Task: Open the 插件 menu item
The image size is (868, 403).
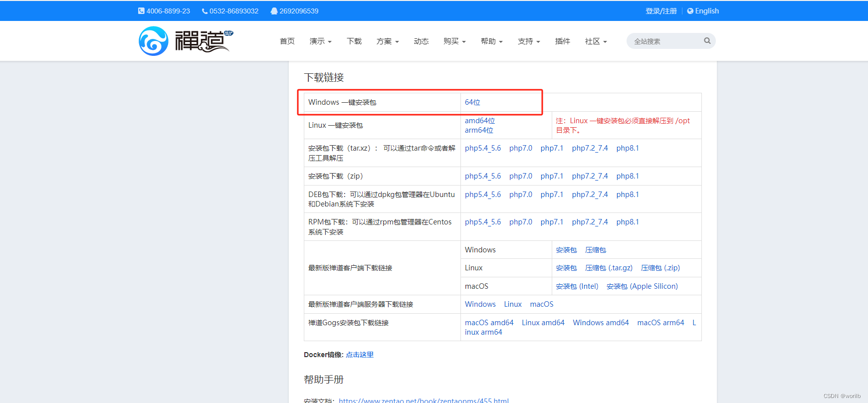Action: click(x=563, y=41)
